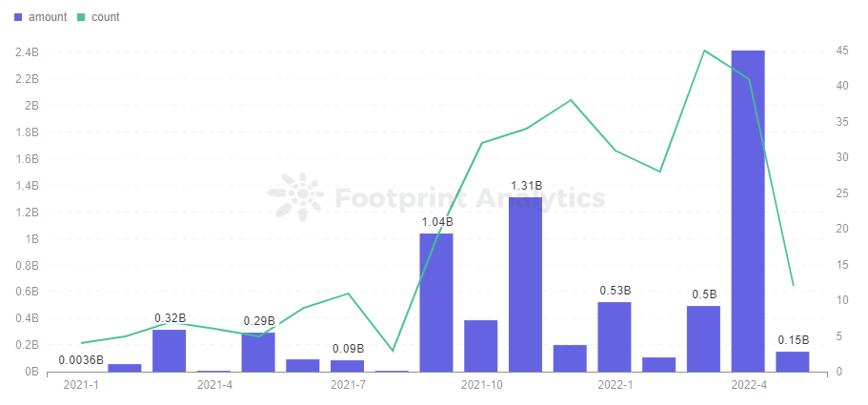Select the 2021-1 x-axis label
This screenshot has height=405, width=868.
click(81, 385)
